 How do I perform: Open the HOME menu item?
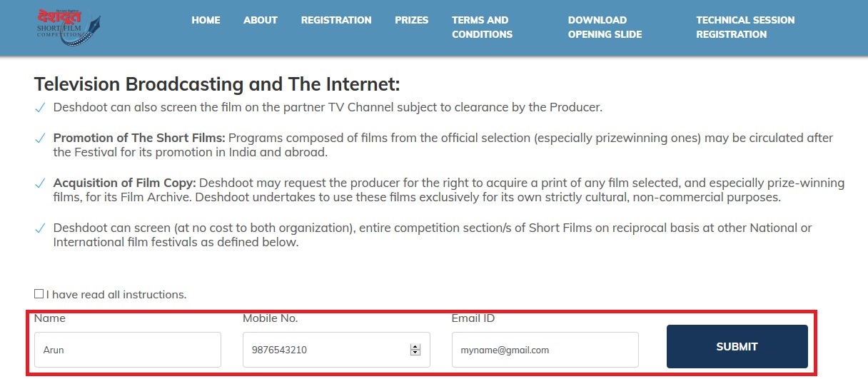click(206, 20)
